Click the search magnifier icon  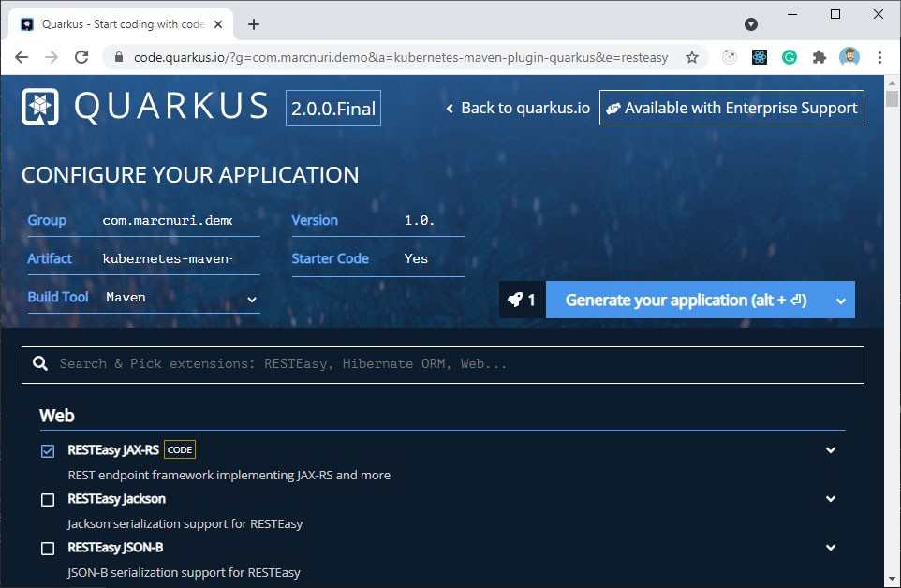[x=40, y=363]
